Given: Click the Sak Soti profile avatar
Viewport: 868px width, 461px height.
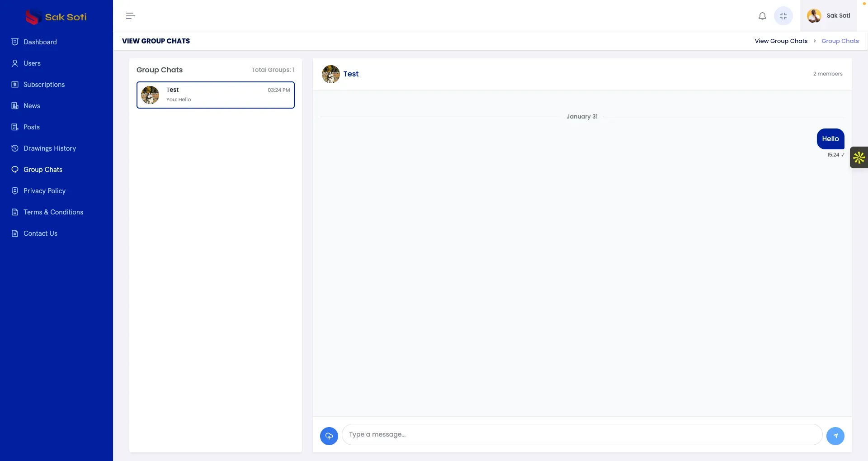Looking at the screenshot, I should pyautogui.click(x=814, y=16).
